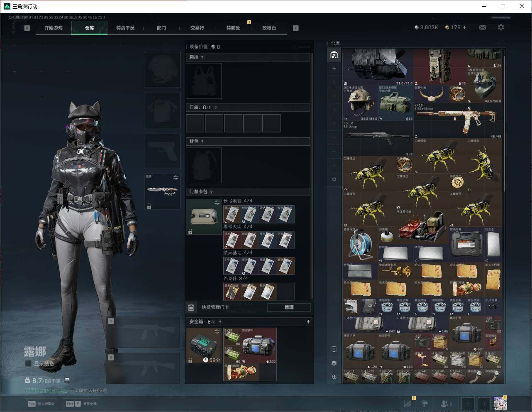
Task: Open the mail envelope icon
Action: pos(483,27)
